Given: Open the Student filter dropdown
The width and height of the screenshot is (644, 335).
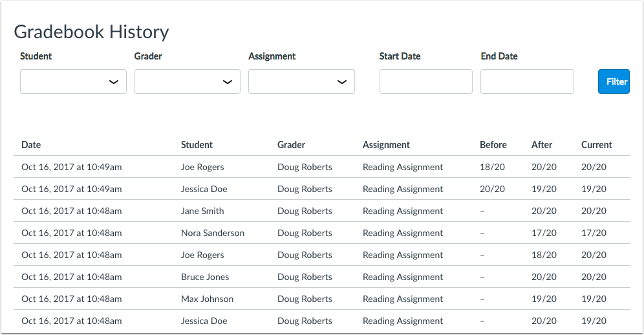Looking at the screenshot, I should click(73, 81).
